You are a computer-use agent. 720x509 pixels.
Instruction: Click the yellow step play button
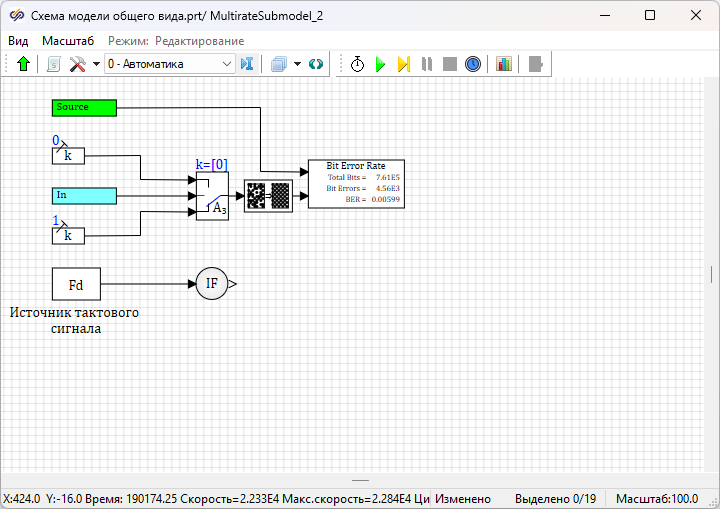[403, 64]
